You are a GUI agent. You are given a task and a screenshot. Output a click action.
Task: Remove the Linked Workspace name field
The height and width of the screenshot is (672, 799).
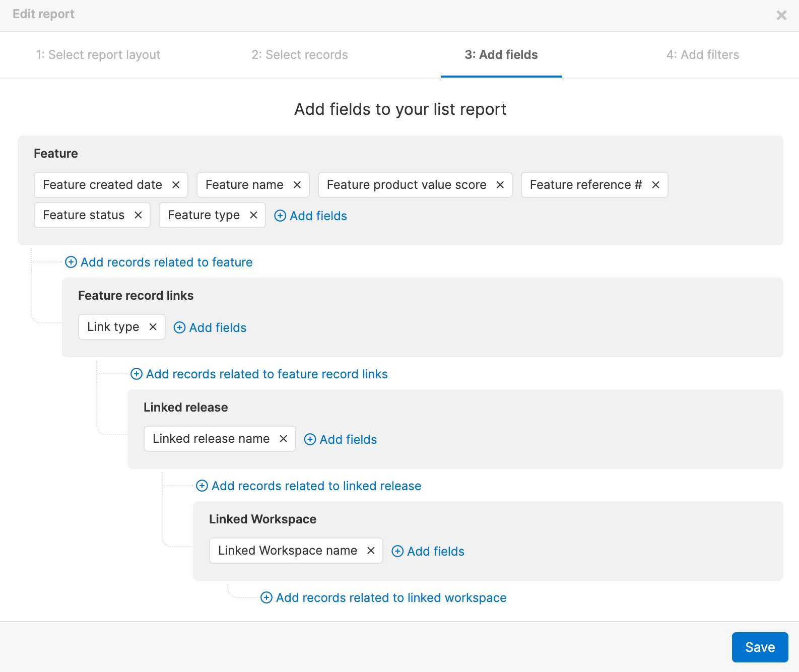[x=371, y=551]
